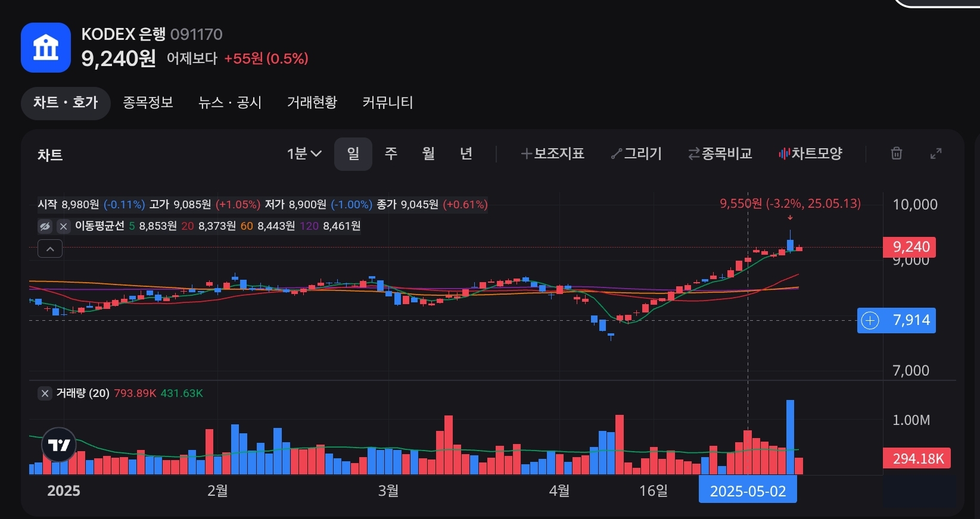Click the 16일 label on the time axis

(x=654, y=491)
